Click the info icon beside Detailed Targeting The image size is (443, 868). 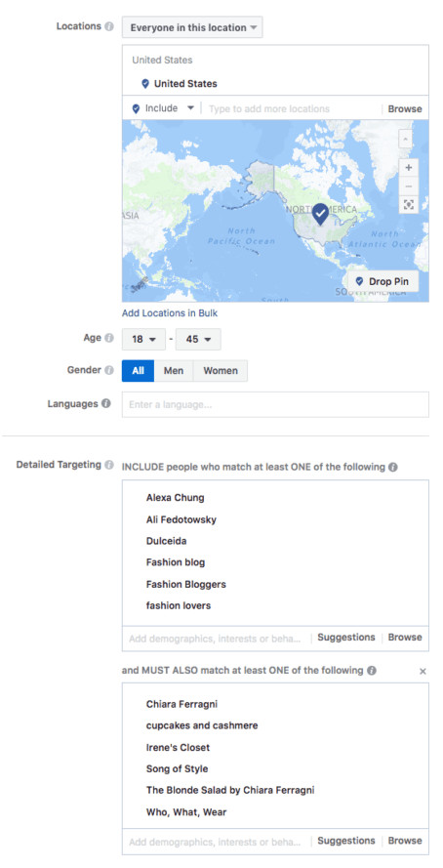[109, 465]
